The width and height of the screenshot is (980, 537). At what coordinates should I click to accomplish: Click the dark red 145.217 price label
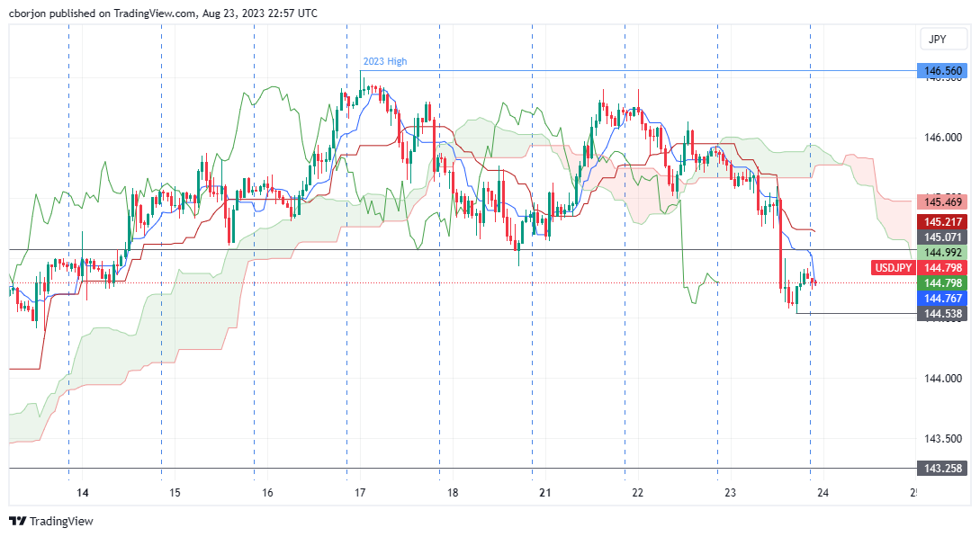click(x=940, y=221)
